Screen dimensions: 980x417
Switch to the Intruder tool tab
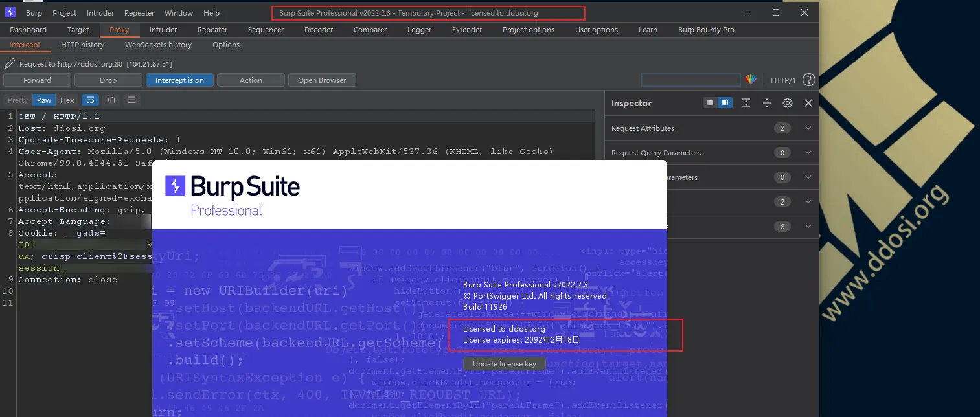tap(163, 30)
